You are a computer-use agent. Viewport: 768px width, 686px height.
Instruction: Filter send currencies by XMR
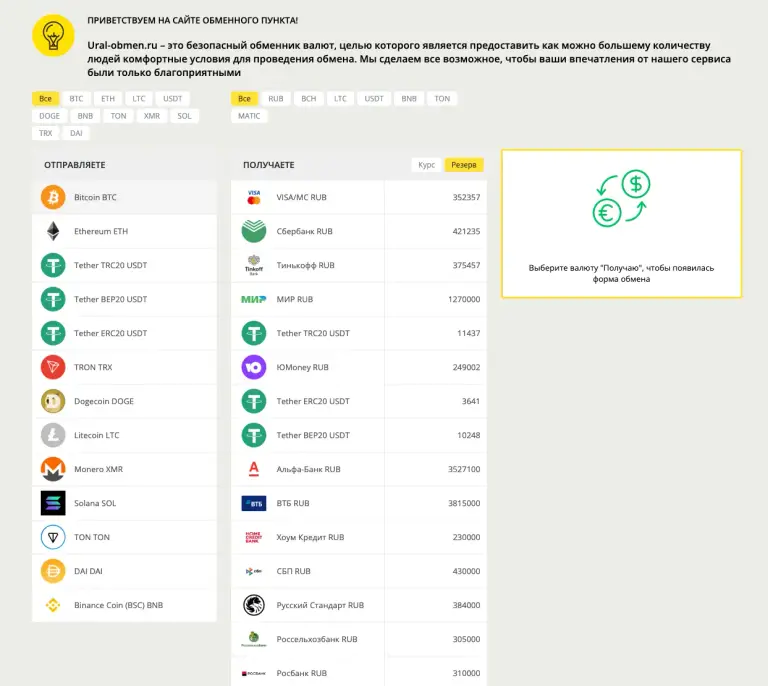152,116
